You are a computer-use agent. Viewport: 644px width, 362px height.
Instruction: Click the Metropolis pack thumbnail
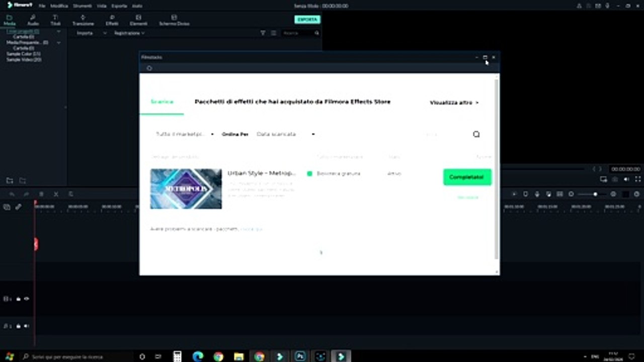[186, 189]
